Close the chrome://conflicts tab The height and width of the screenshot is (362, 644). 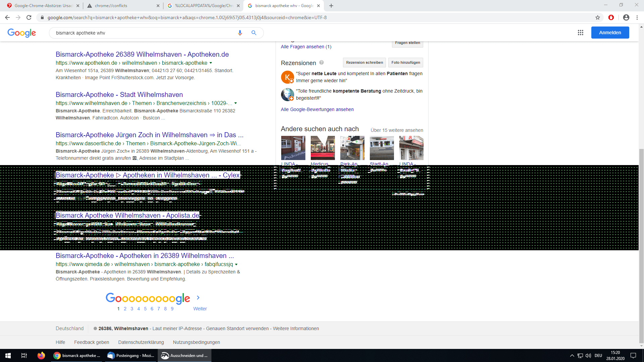158,6
